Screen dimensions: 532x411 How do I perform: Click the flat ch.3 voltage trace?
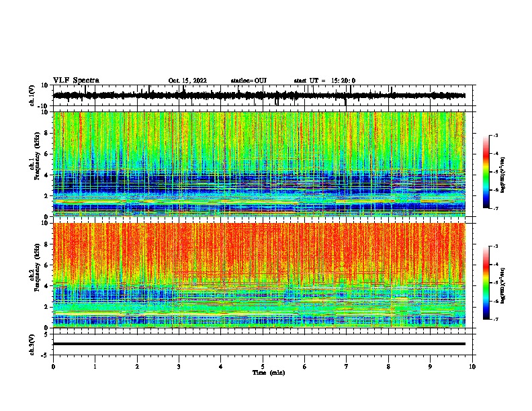259,344
